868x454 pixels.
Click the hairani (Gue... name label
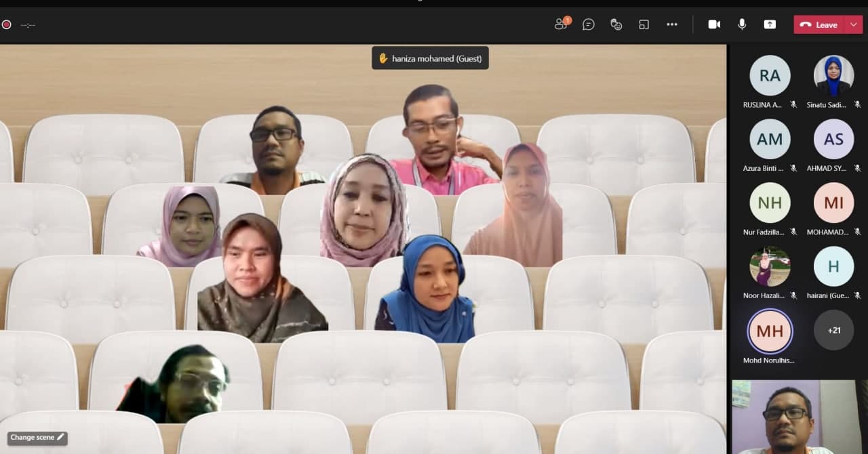pyautogui.click(x=827, y=296)
